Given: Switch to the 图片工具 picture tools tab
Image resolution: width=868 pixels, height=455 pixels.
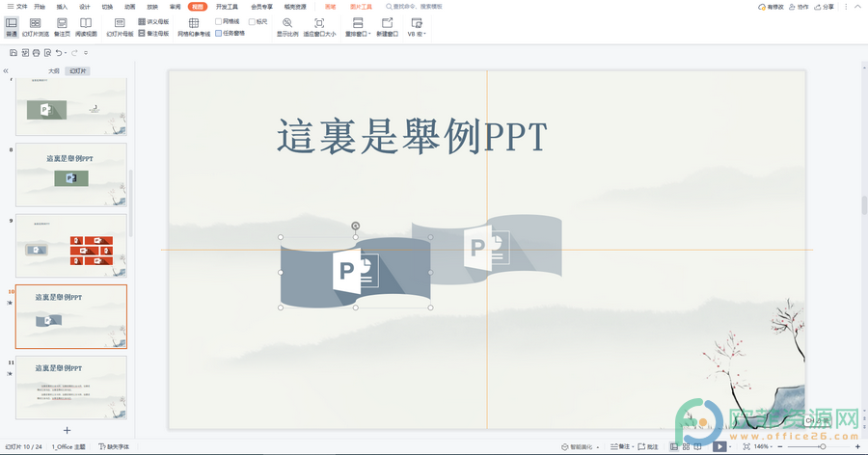Looking at the screenshot, I should click(361, 7).
